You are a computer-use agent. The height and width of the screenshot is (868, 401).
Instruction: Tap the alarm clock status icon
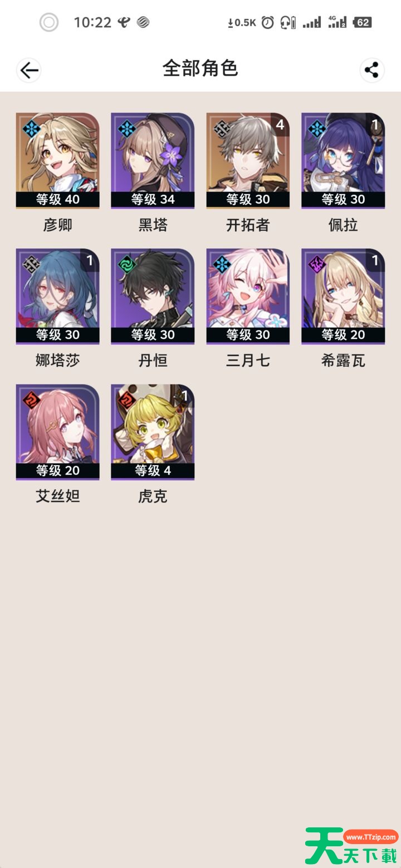click(x=268, y=22)
